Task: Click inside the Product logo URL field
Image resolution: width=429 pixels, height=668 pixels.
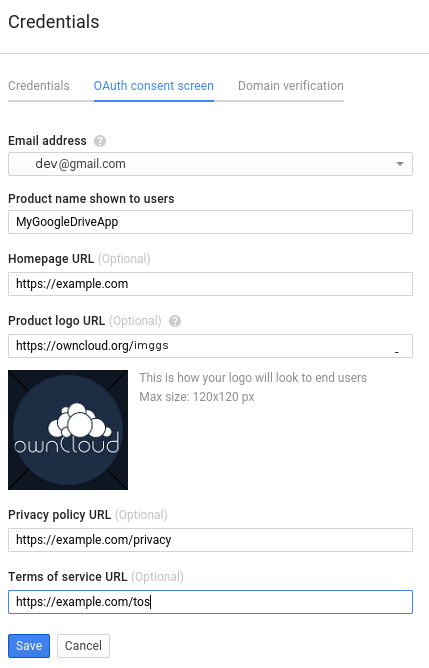Action: click(x=210, y=346)
